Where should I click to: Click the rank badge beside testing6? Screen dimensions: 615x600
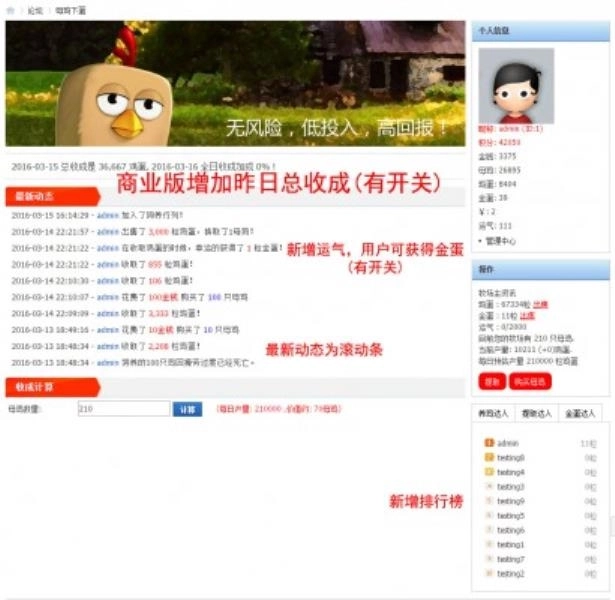coord(489,530)
